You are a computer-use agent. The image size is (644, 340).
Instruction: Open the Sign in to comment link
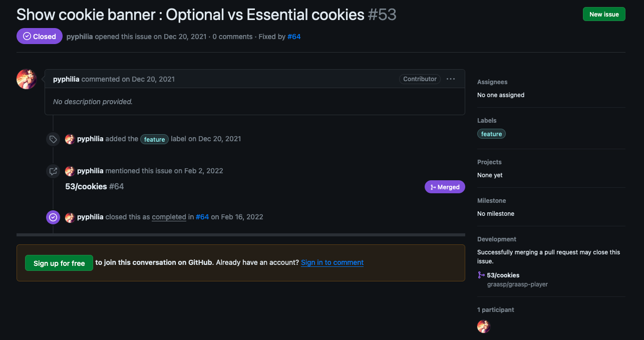pyautogui.click(x=332, y=262)
